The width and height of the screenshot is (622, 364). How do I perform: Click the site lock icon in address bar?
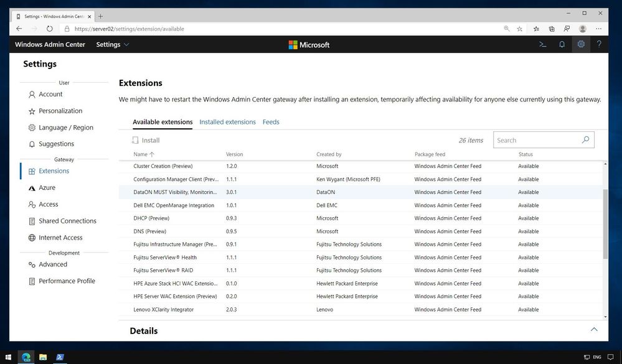[67, 29]
